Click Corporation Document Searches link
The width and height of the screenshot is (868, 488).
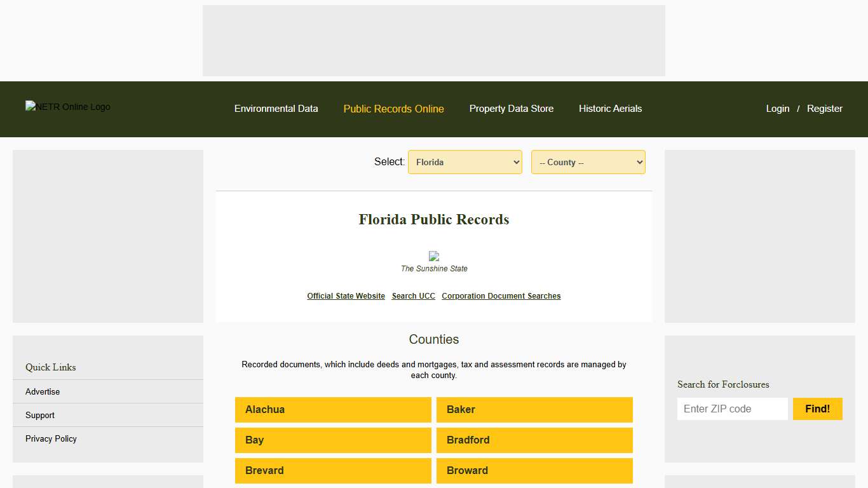click(501, 295)
